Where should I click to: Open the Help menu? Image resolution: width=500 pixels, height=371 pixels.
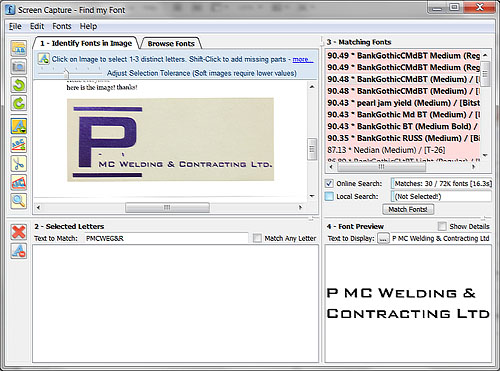coord(88,26)
